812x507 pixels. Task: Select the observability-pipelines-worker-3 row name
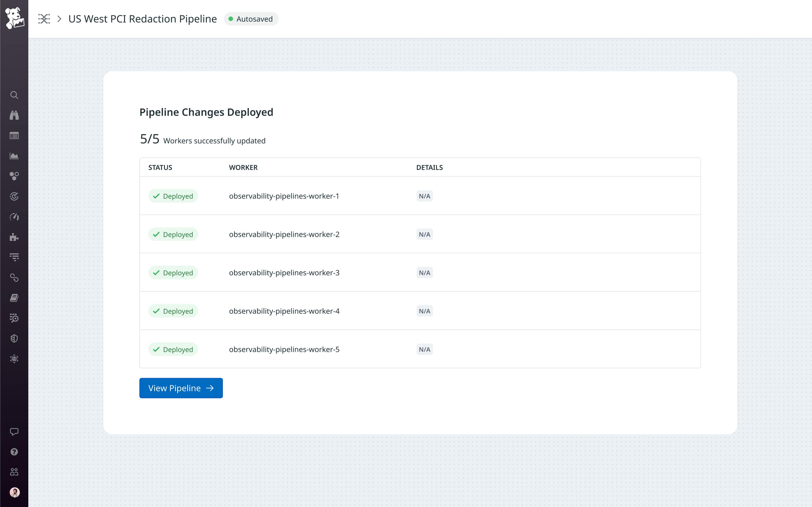284,273
